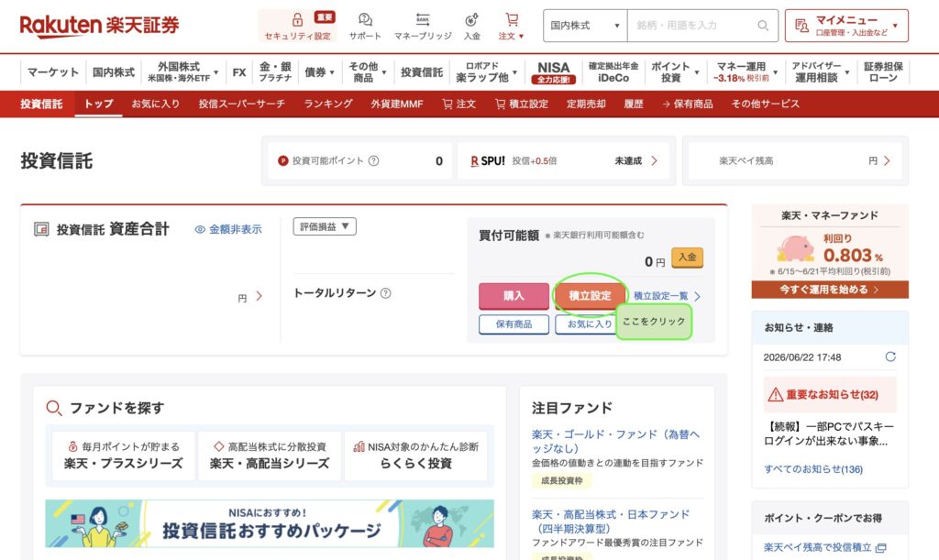939x560 pixels.
Task: Click the 保有商品 button under 購入
Action: click(514, 324)
